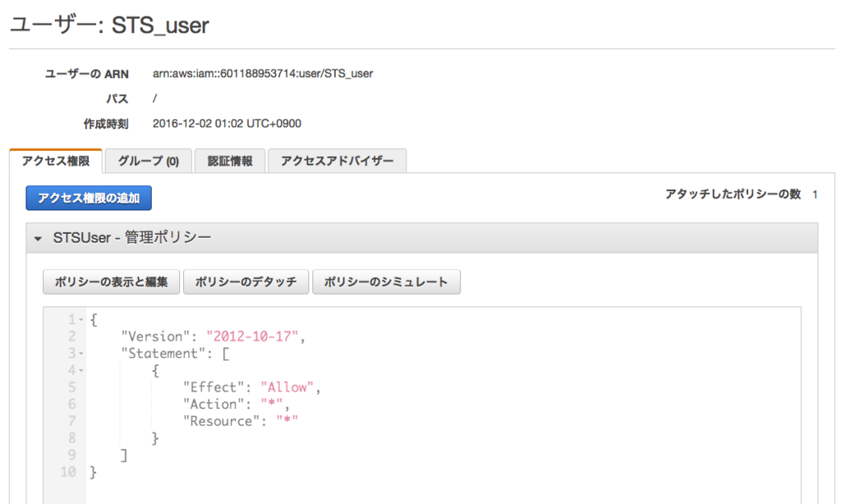Click the ユーザー: STS_user heading
841x504 pixels.
pyautogui.click(x=109, y=25)
